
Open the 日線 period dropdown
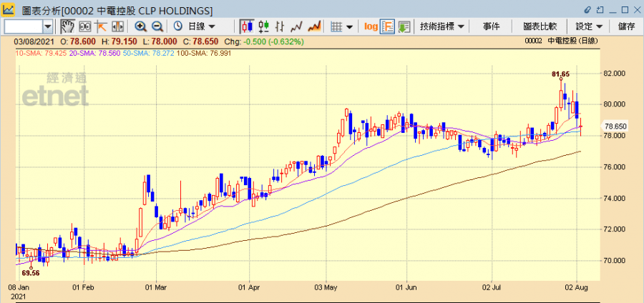pyautogui.click(x=195, y=26)
